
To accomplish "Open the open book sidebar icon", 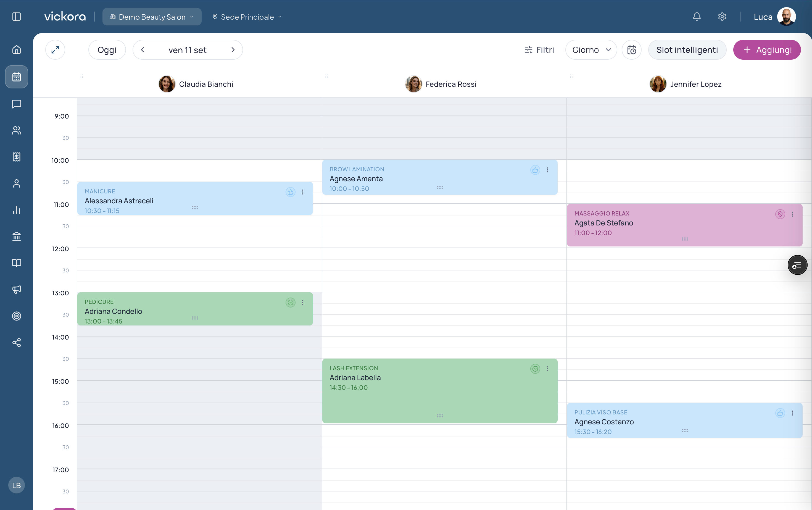I will click(x=17, y=263).
